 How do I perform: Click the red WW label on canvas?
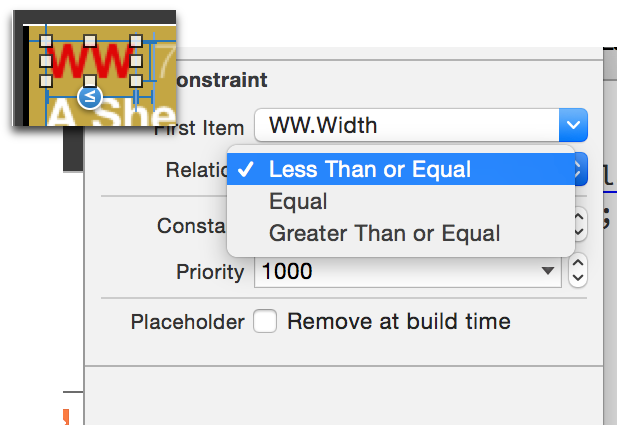pos(91,61)
